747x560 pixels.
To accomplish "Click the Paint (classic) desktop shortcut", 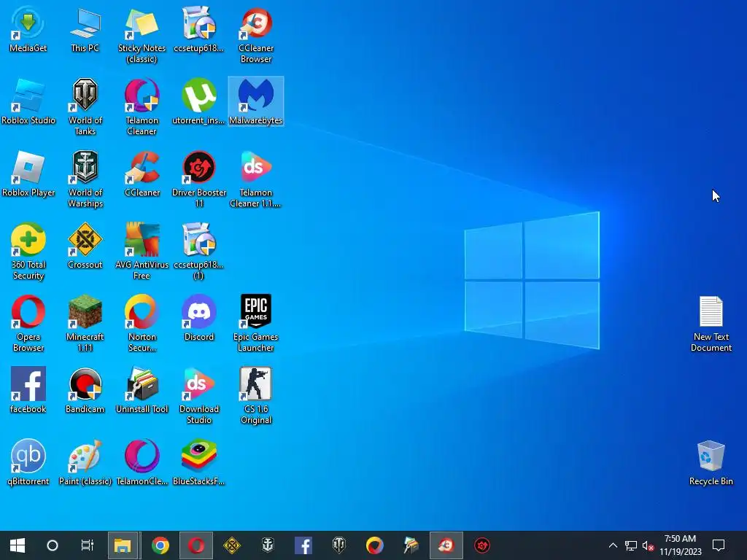I will 85,463.
